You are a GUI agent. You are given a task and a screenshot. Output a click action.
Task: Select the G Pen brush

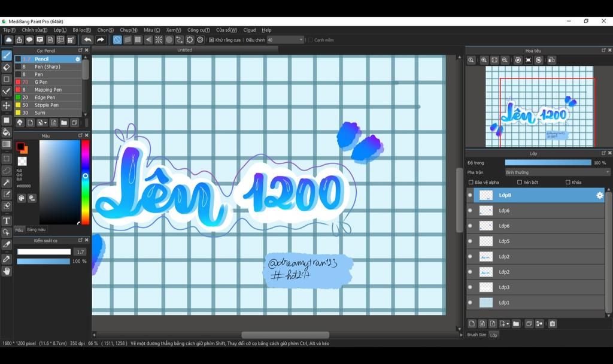click(48, 82)
